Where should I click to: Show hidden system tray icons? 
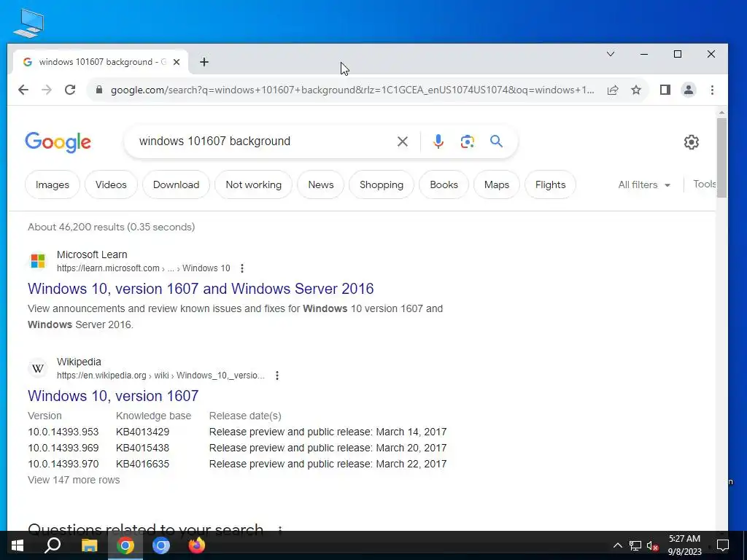(x=617, y=545)
